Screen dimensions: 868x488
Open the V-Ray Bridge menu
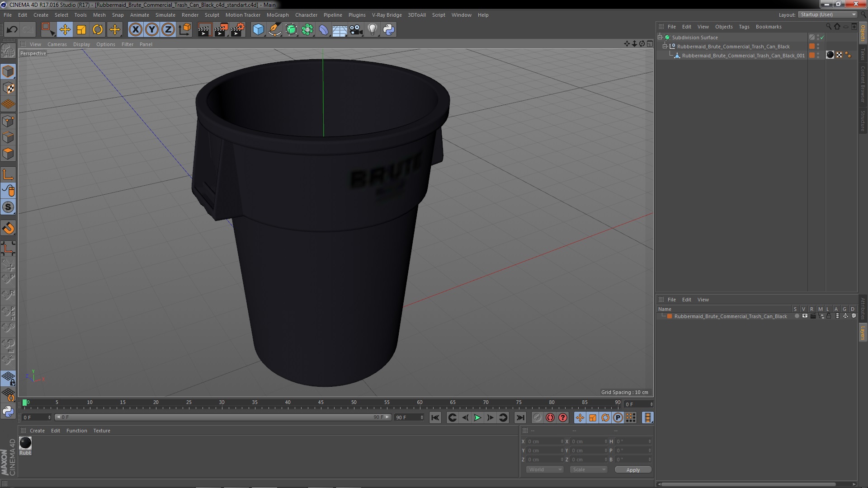[x=387, y=15]
